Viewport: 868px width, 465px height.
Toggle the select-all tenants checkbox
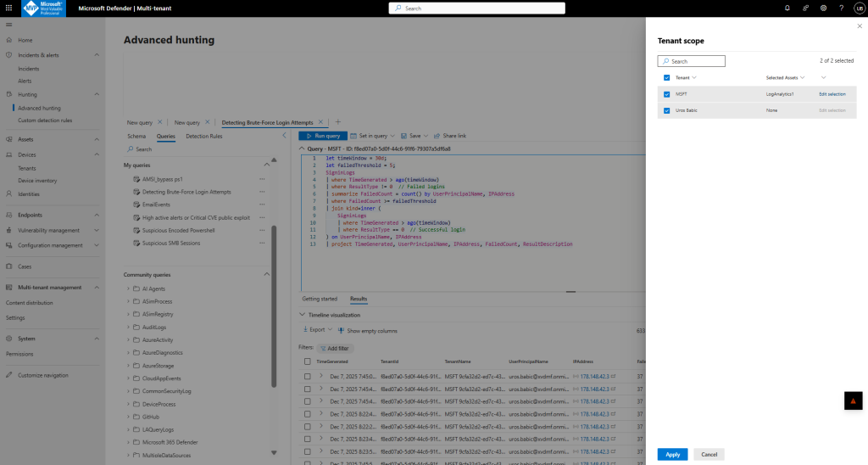tap(667, 77)
